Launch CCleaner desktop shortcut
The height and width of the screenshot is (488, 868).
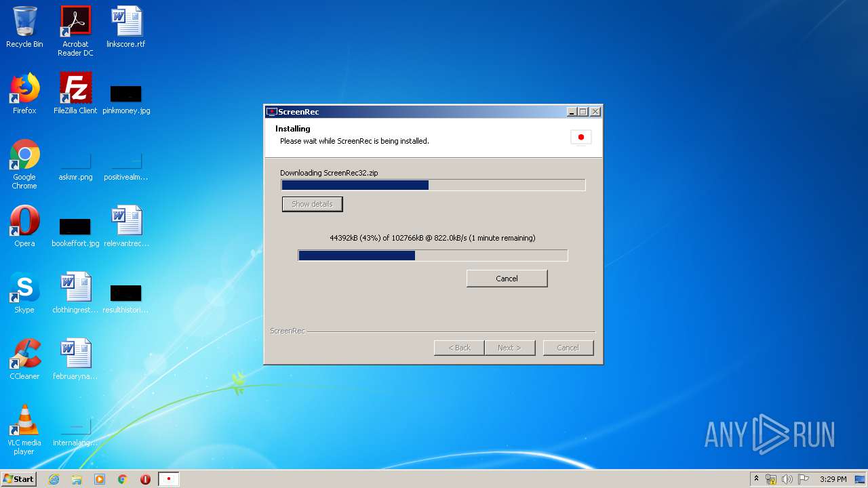pos(24,359)
